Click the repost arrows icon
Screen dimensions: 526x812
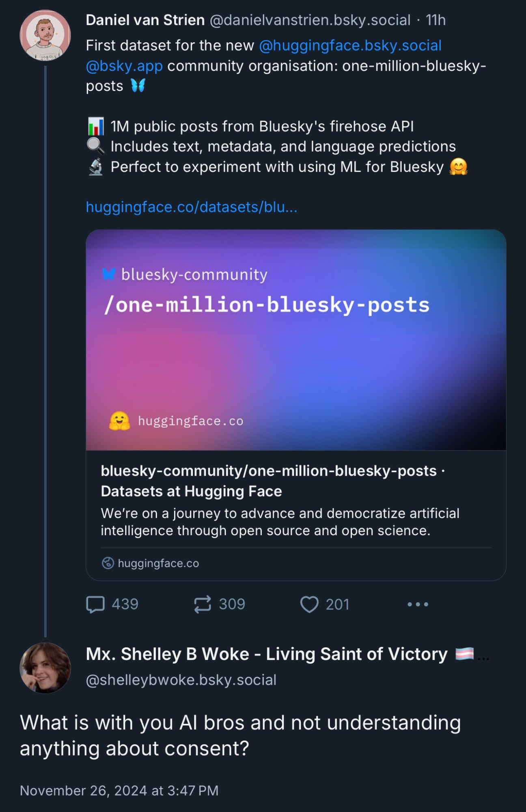point(202,604)
